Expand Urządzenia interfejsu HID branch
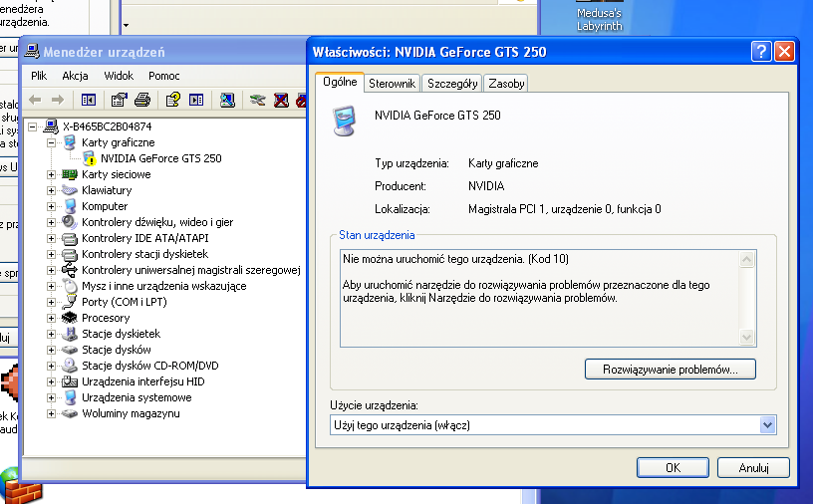The image size is (813, 504). [51, 381]
